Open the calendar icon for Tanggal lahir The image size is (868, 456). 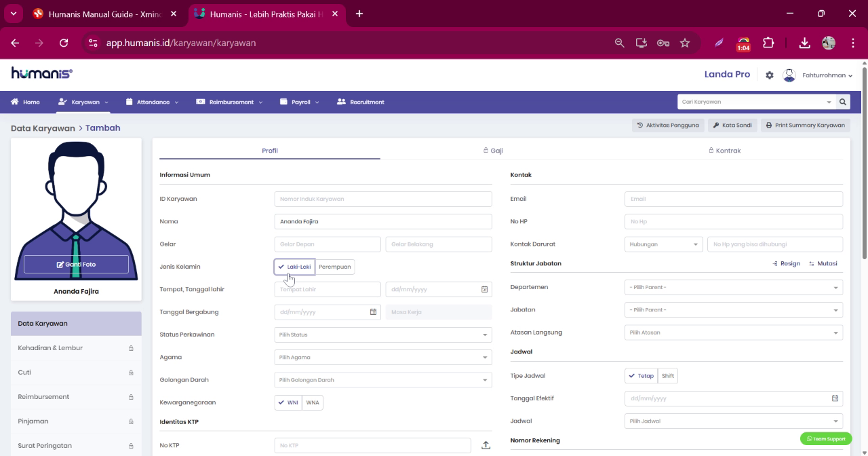(x=485, y=289)
